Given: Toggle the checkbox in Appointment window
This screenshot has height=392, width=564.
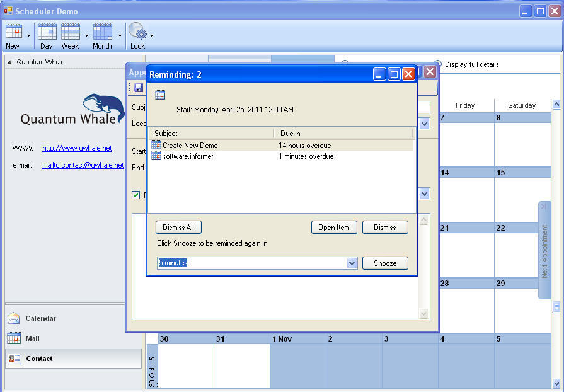Looking at the screenshot, I should tap(135, 195).
